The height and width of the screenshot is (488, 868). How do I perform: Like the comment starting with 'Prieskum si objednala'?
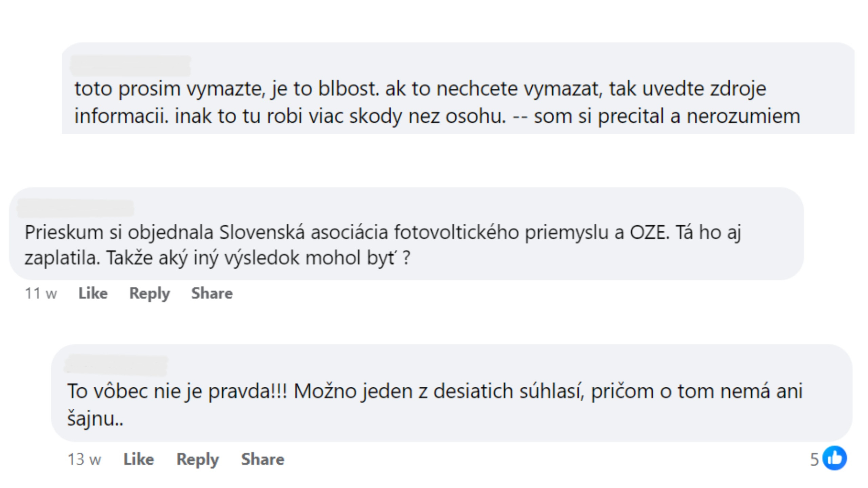[x=93, y=293]
